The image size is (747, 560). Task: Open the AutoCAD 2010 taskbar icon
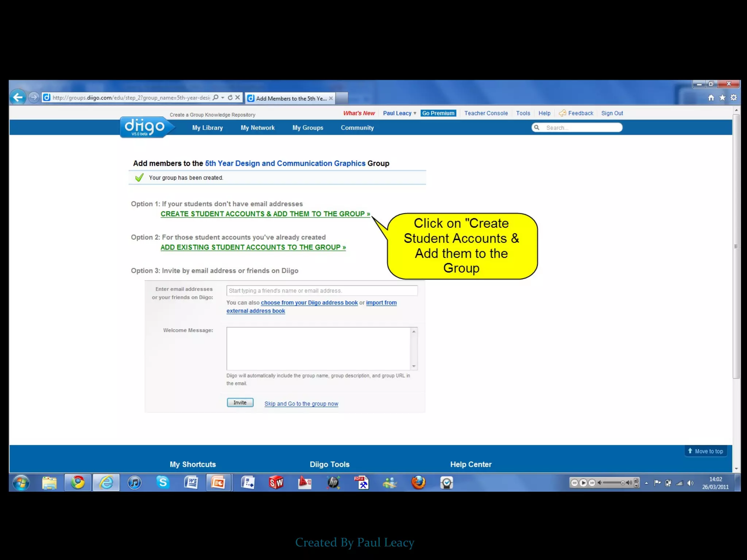point(305,483)
